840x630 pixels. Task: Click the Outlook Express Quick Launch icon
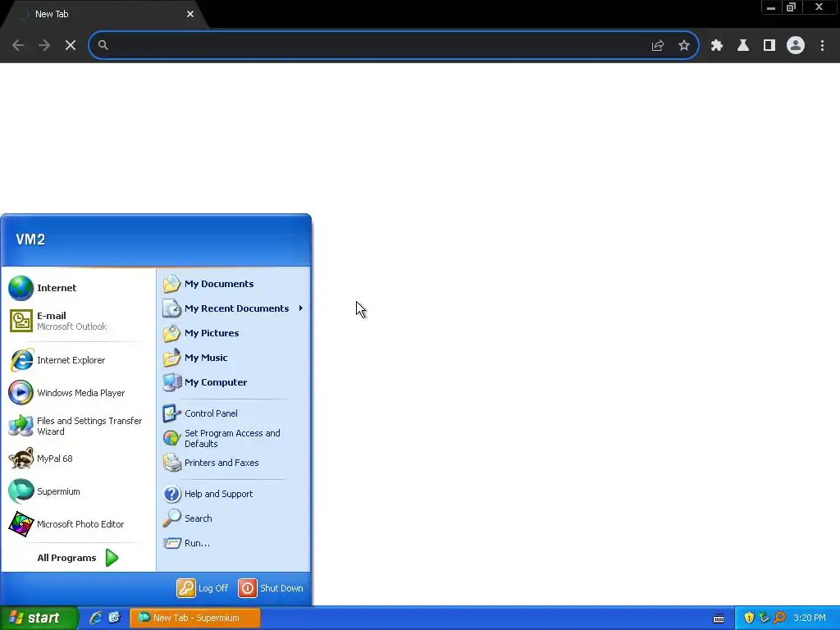[x=115, y=618]
